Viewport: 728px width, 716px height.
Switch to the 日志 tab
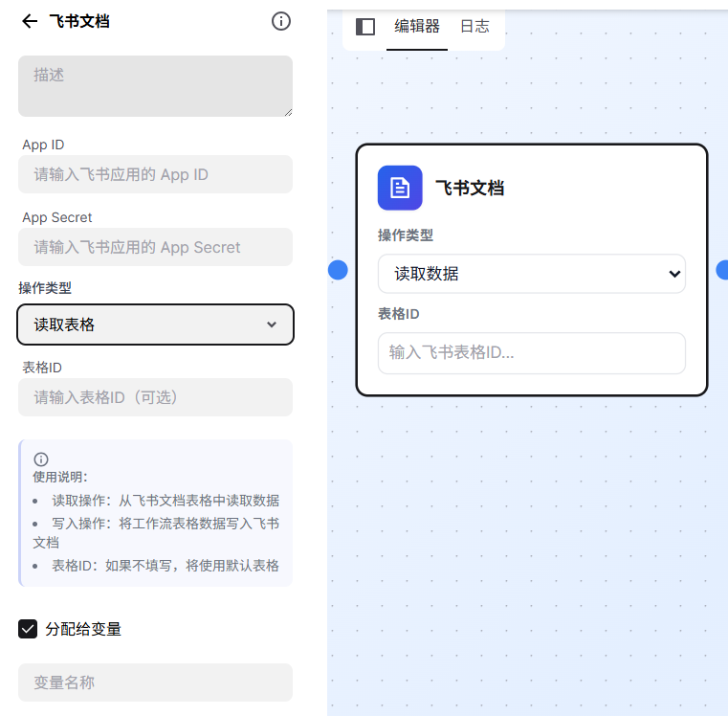474,27
